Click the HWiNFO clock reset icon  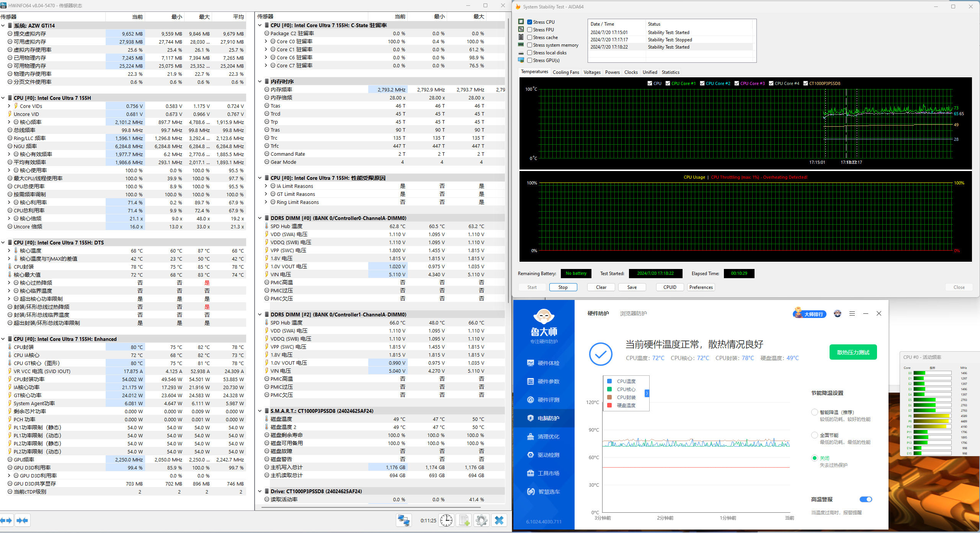tap(446, 520)
